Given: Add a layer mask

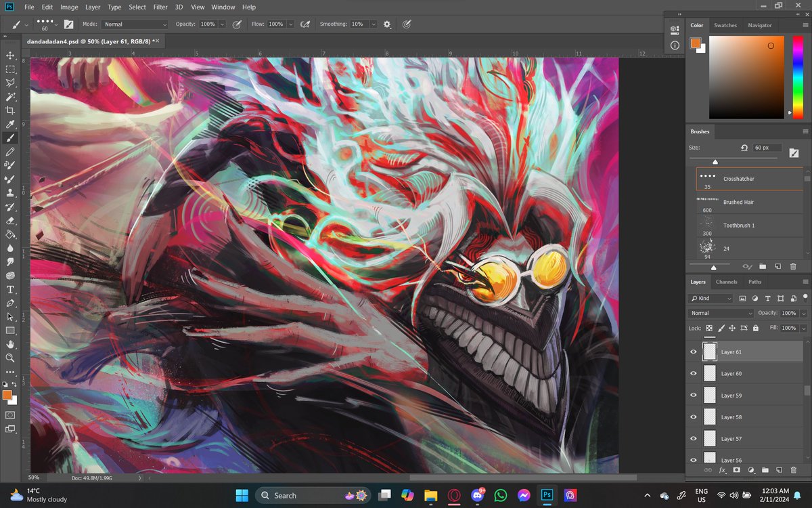Looking at the screenshot, I should tap(737, 469).
